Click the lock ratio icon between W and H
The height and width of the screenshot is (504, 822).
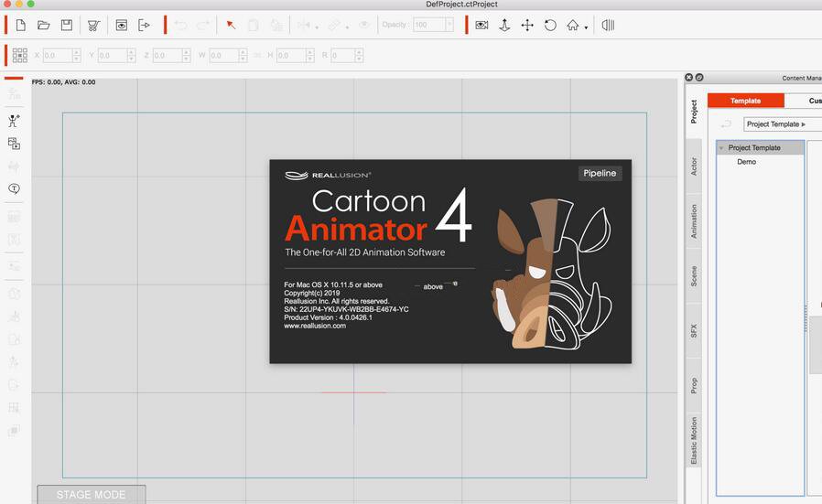257,56
